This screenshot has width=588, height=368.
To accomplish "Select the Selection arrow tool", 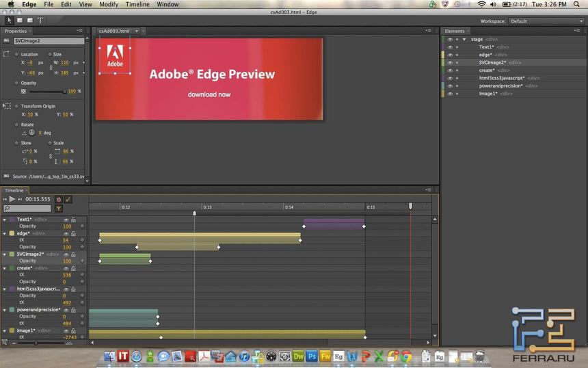I will [x=10, y=21].
